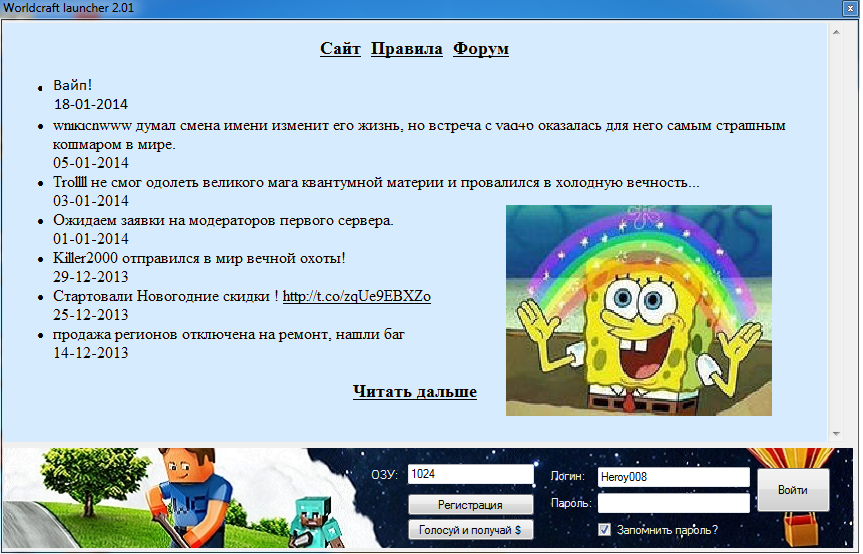Click the scrollbar up arrow
The width and height of the screenshot is (863, 554).
pos(836,32)
